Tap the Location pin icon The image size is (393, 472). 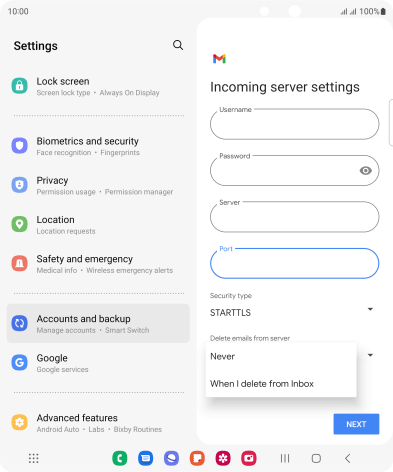(x=20, y=224)
